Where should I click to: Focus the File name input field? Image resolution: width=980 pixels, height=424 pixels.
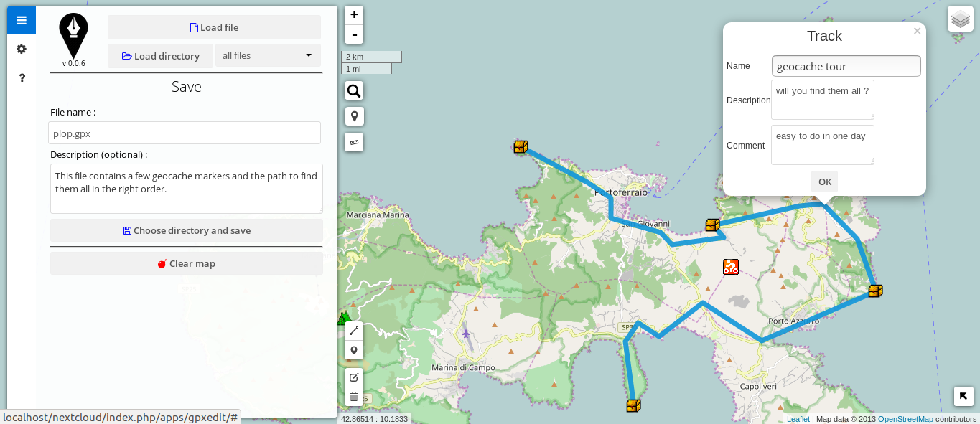coord(185,133)
